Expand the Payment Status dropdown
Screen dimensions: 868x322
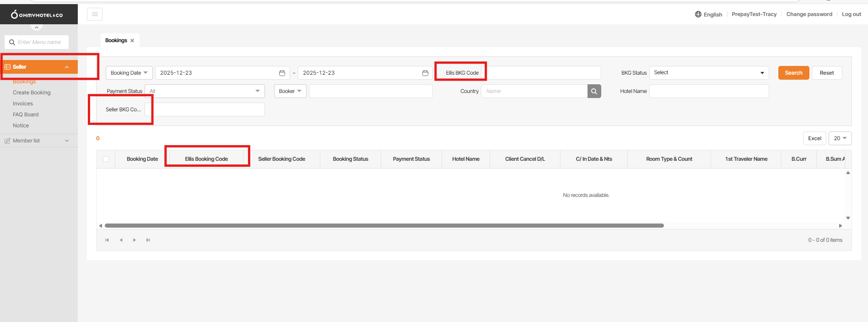(205, 91)
